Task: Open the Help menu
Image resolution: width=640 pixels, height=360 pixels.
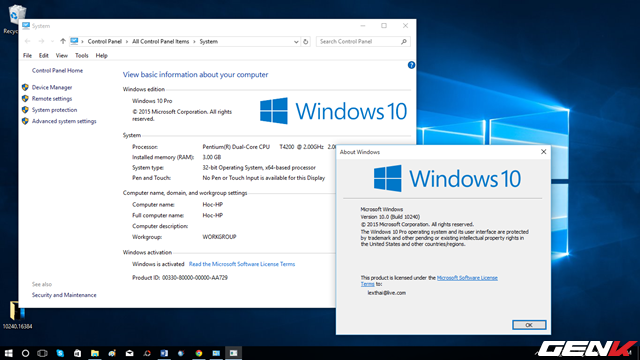Action: point(102,56)
